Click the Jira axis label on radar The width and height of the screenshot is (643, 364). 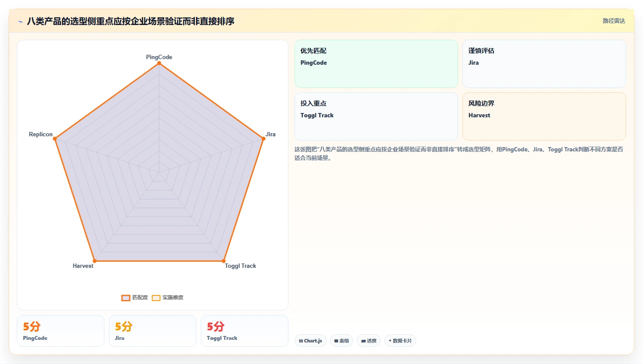(x=270, y=134)
